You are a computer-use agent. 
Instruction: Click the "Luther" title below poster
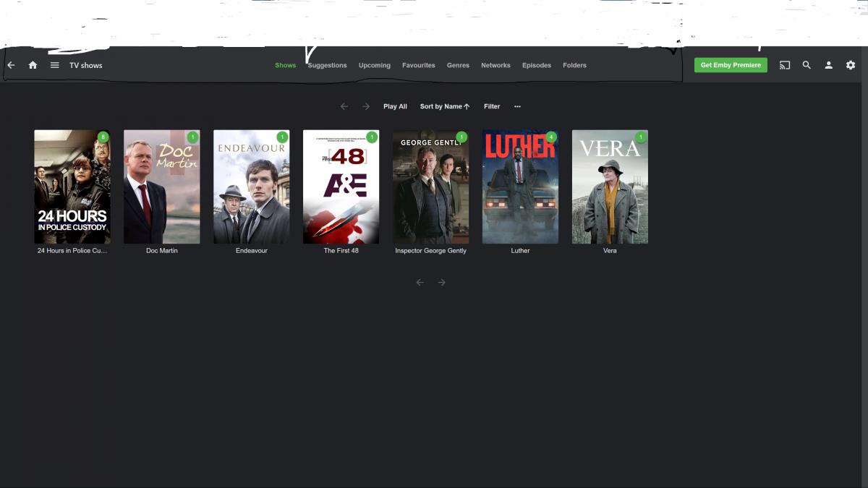521,251
